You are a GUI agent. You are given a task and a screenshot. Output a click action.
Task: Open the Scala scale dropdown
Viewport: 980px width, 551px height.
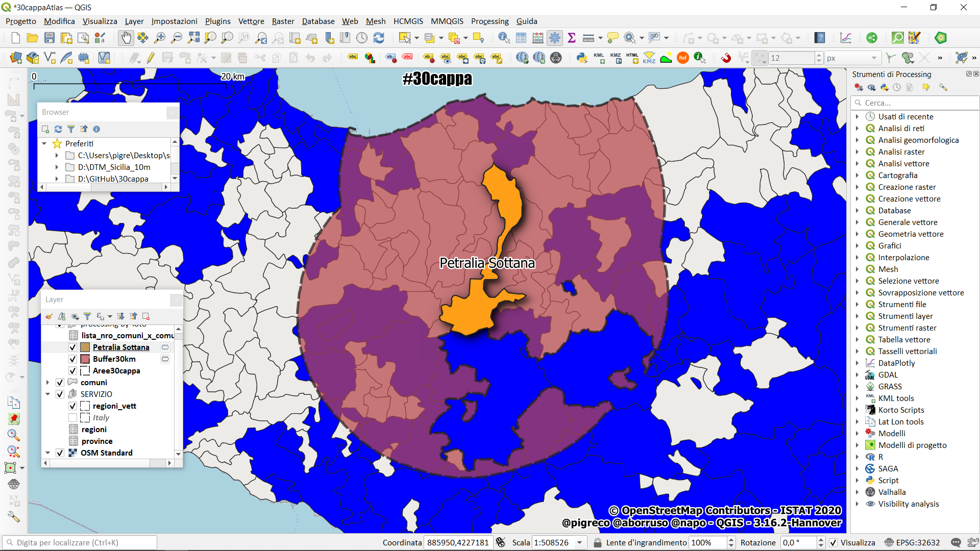[580, 543]
